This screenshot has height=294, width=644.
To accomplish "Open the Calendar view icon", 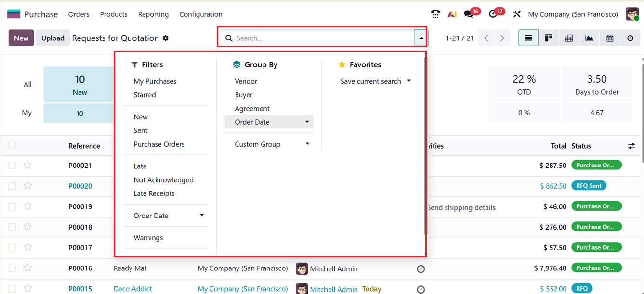I will click(x=610, y=38).
